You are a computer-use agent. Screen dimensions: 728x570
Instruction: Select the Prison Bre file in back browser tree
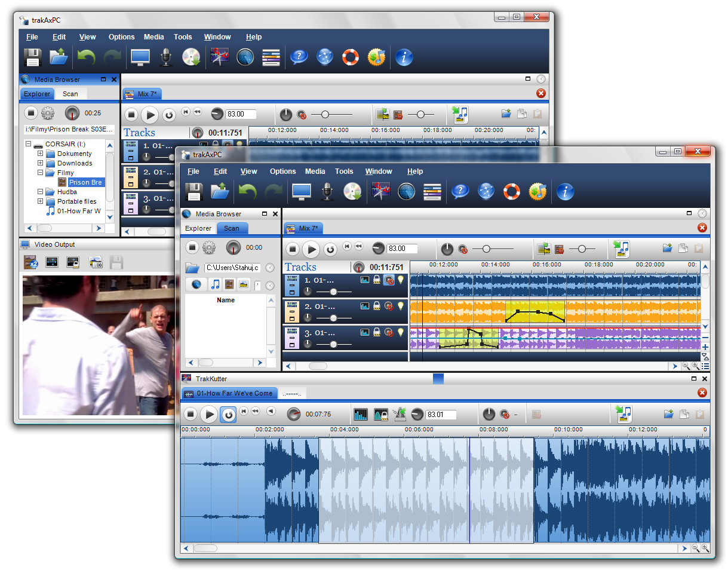point(85,182)
